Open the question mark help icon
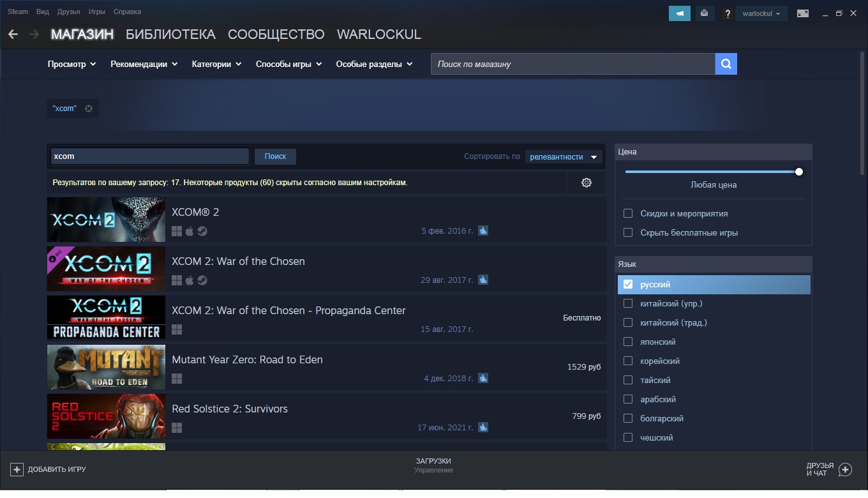The image size is (868, 498). pyautogui.click(x=728, y=13)
